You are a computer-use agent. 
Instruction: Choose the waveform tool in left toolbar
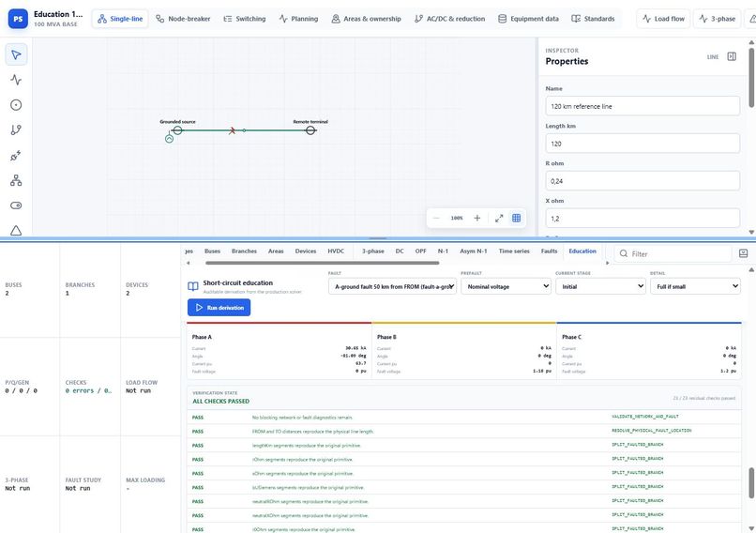coord(16,80)
